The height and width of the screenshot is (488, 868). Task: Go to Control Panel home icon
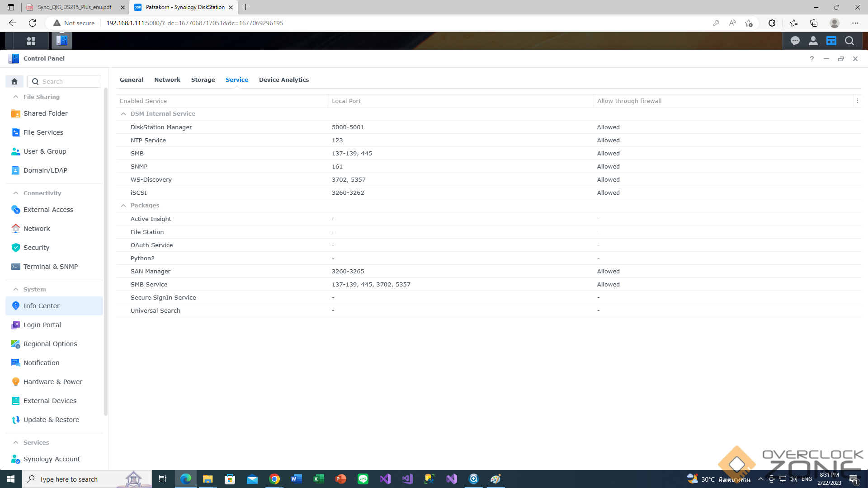pyautogui.click(x=14, y=81)
